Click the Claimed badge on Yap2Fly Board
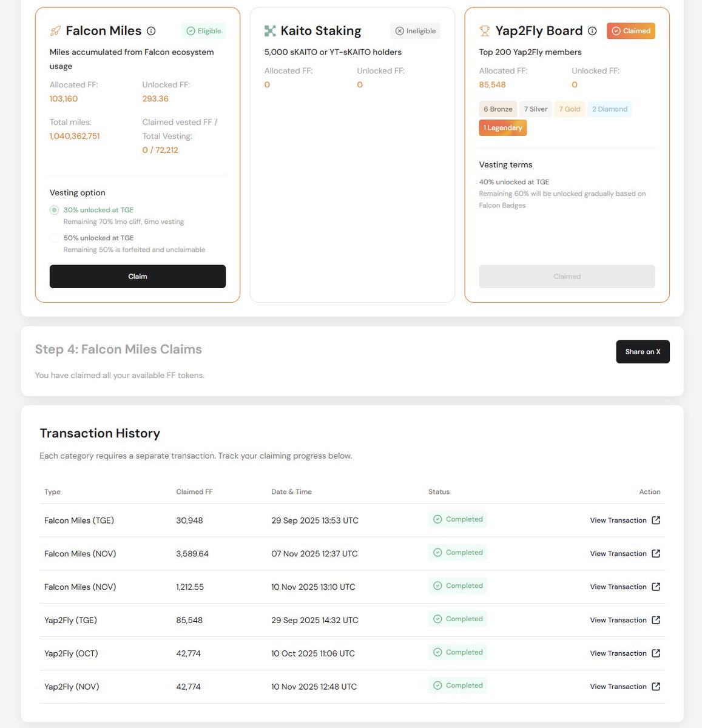Viewport: 702px width, 728px height. [631, 31]
